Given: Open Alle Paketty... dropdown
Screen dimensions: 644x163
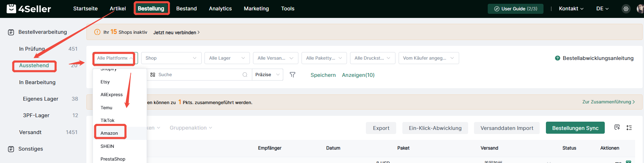Looking at the screenshot, I should pos(324,58).
